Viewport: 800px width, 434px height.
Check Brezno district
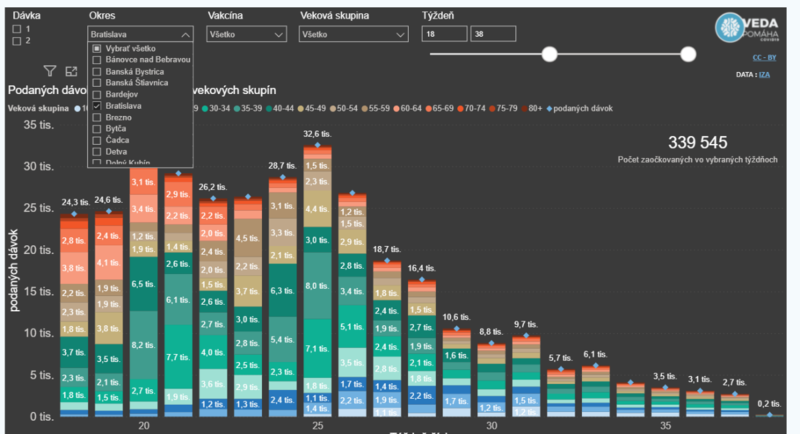(x=97, y=117)
